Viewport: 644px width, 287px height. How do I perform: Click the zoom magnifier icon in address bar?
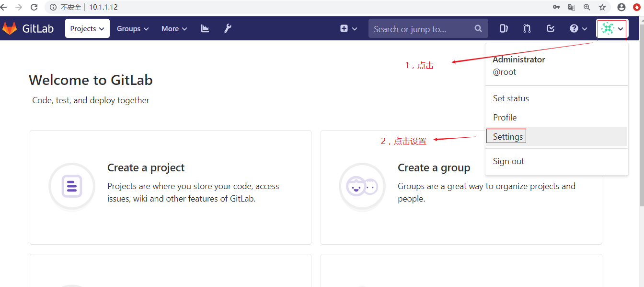coord(587,7)
